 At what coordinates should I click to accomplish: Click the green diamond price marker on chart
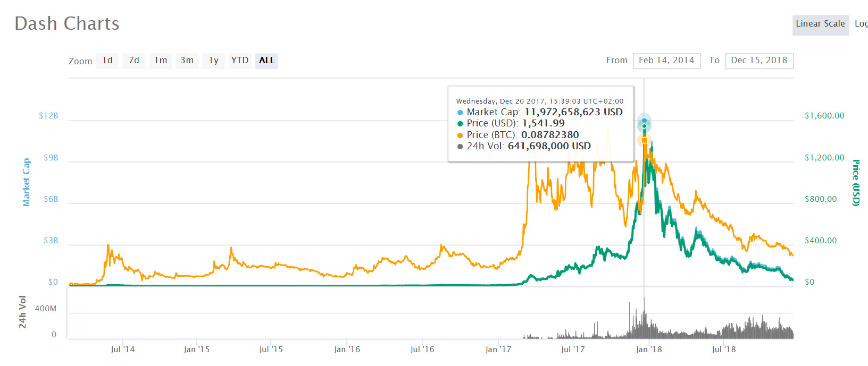coord(644,126)
